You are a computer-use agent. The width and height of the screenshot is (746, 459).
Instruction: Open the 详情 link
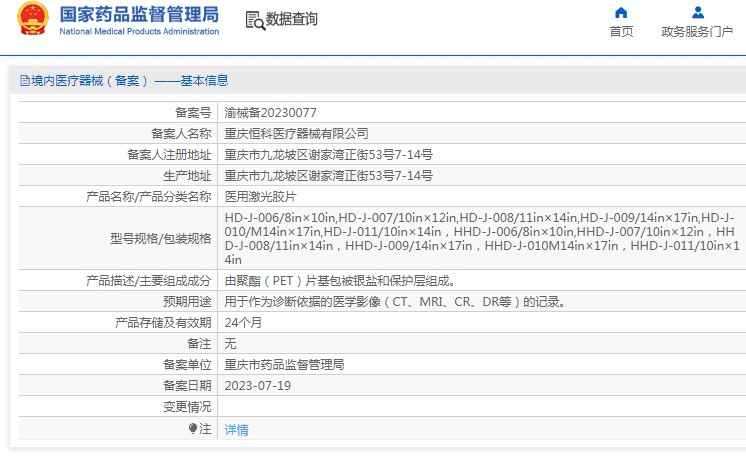coord(236,430)
